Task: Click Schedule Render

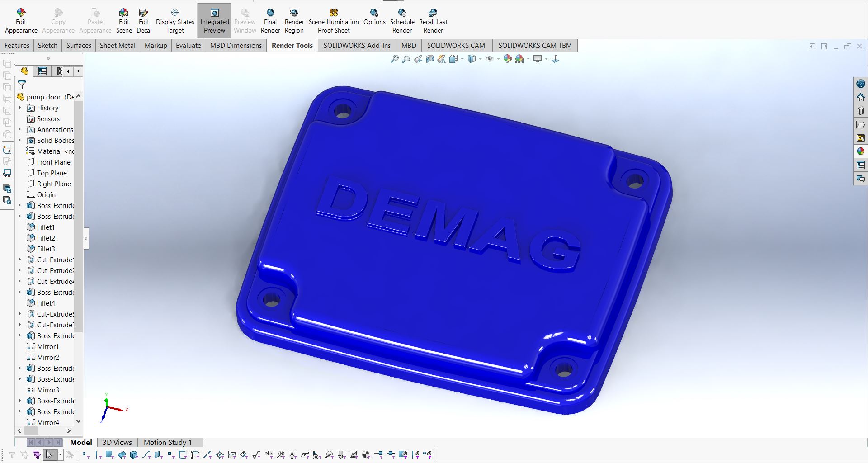Action: (402, 21)
